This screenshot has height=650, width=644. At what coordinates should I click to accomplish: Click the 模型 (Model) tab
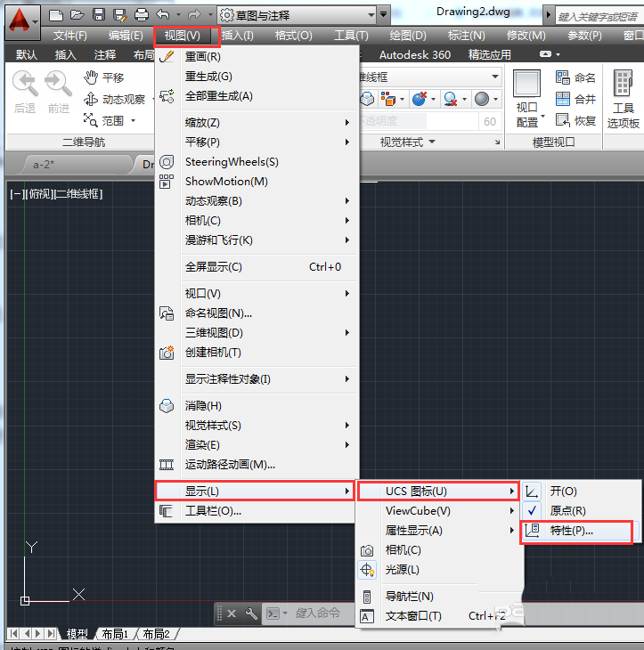[x=77, y=634]
